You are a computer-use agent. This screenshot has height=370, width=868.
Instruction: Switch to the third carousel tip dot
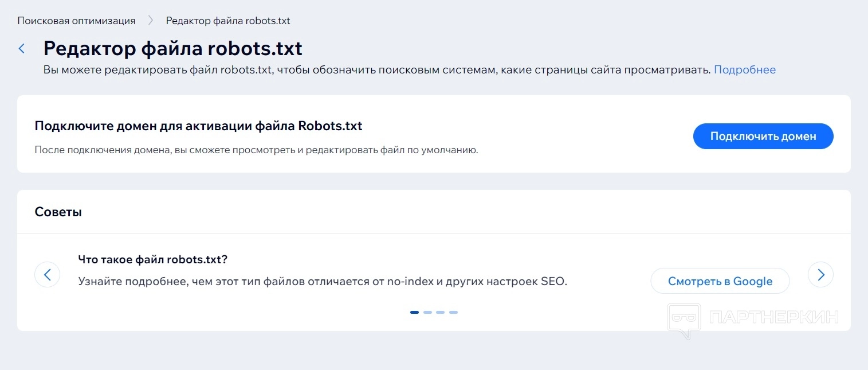point(441,313)
